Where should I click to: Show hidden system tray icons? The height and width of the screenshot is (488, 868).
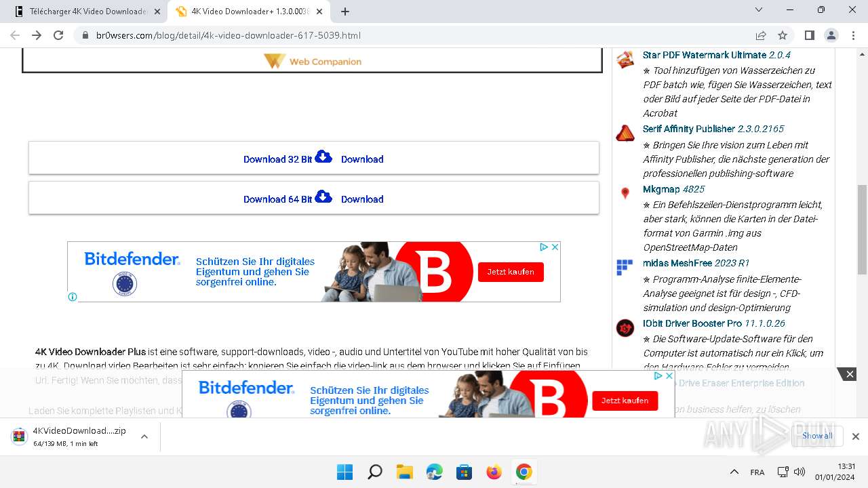point(734,472)
